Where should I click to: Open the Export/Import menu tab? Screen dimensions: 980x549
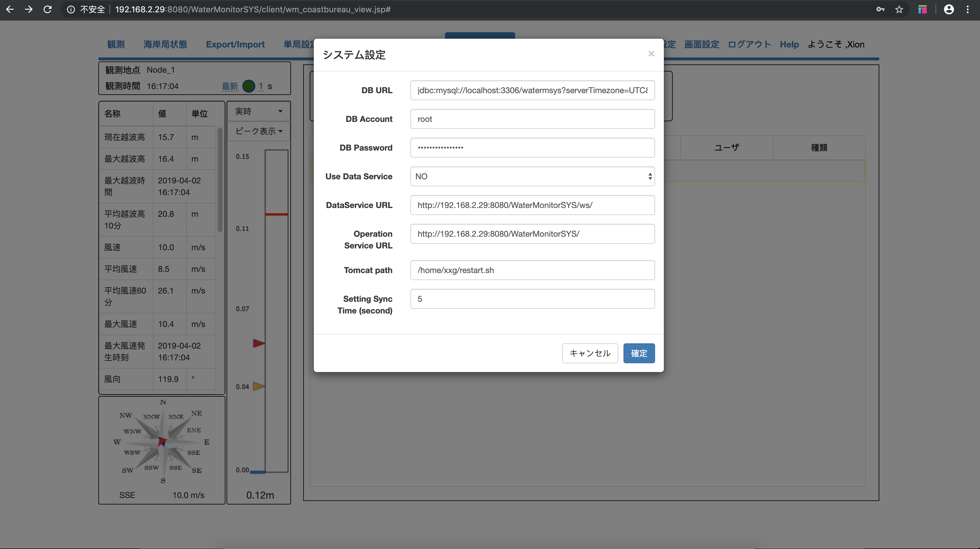(x=235, y=45)
